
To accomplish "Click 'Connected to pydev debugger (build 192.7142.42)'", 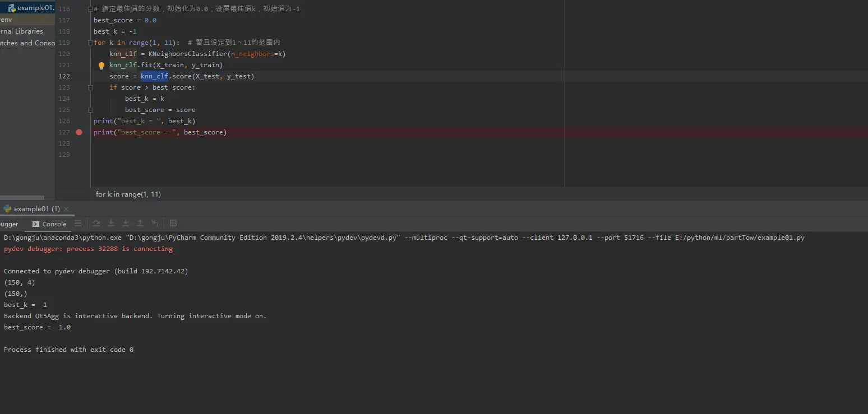I will point(96,271).
